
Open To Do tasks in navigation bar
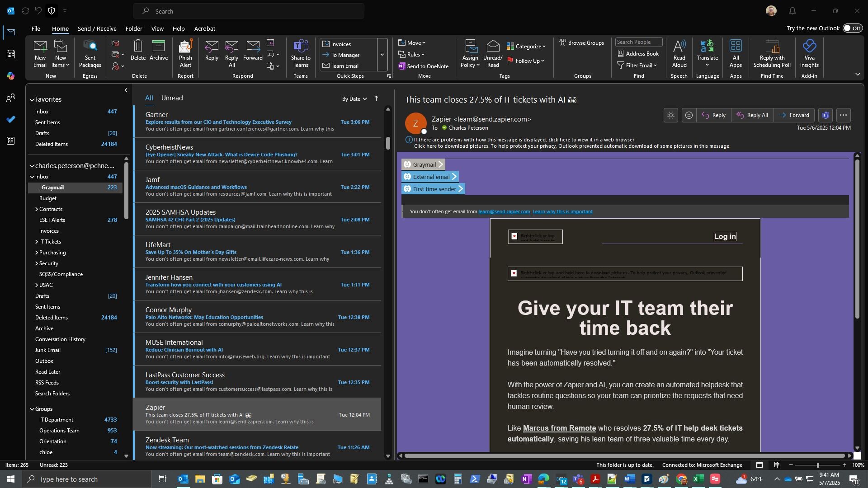pyautogui.click(x=11, y=119)
